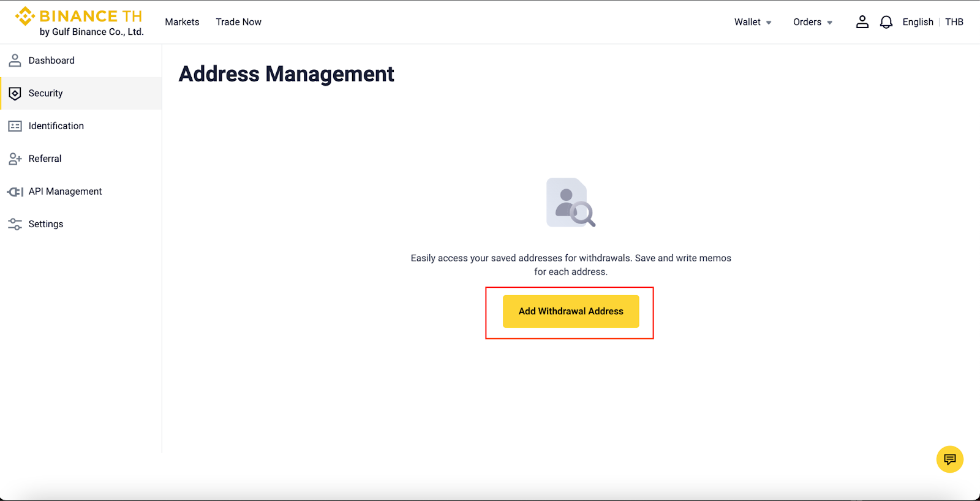Click the Settings sliders icon
This screenshot has height=501, width=980.
coord(15,224)
